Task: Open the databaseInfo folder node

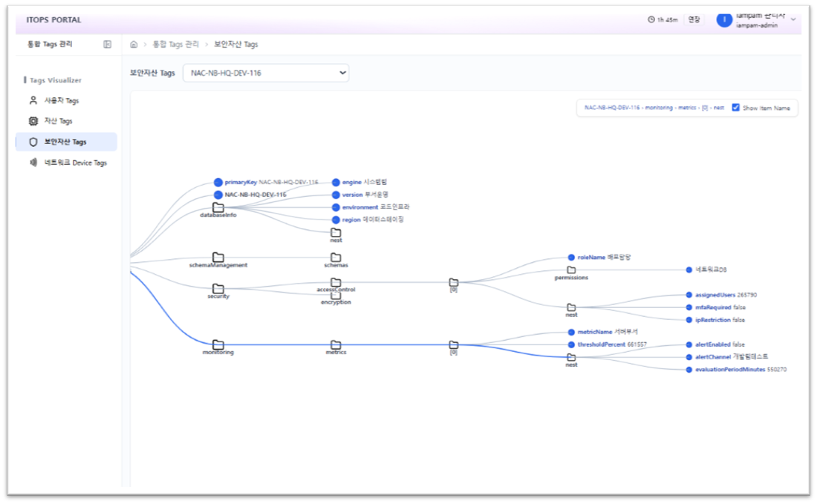Action: [218, 207]
